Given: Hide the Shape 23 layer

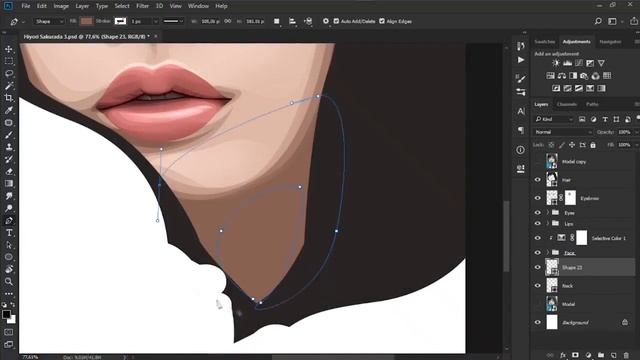Looking at the screenshot, I should (538, 267).
